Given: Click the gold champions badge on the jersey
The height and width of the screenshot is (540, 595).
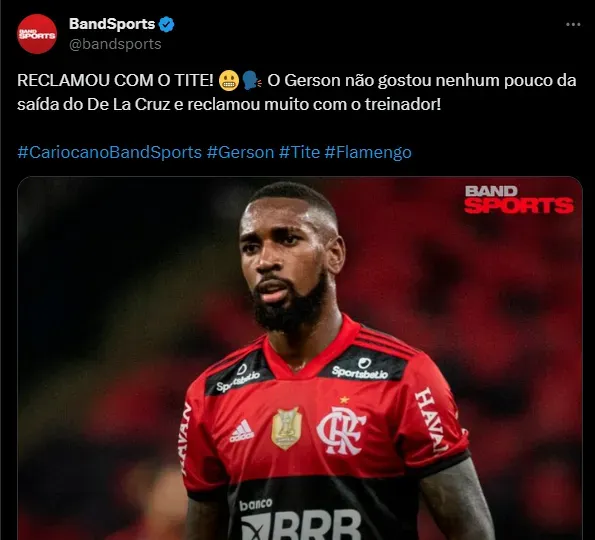Looking at the screenshot, I should [x=286, y=429].
